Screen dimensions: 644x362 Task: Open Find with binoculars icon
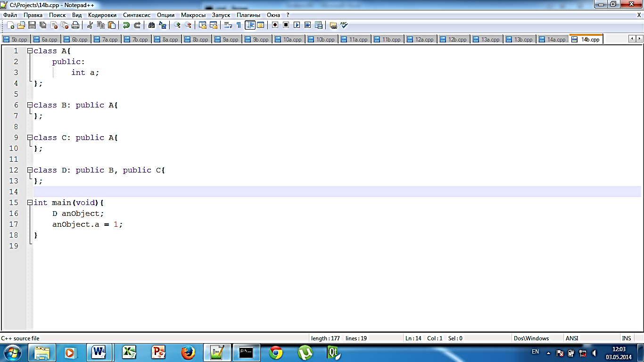coord(151,25)
